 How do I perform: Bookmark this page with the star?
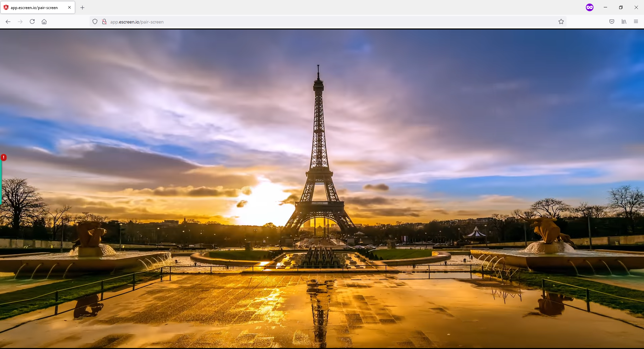coord(561,22)
